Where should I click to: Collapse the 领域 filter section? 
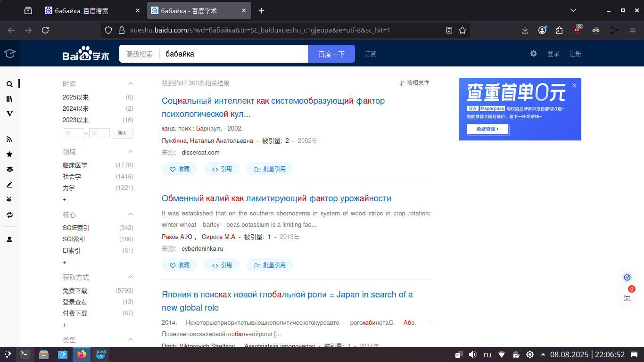[131, 151]
